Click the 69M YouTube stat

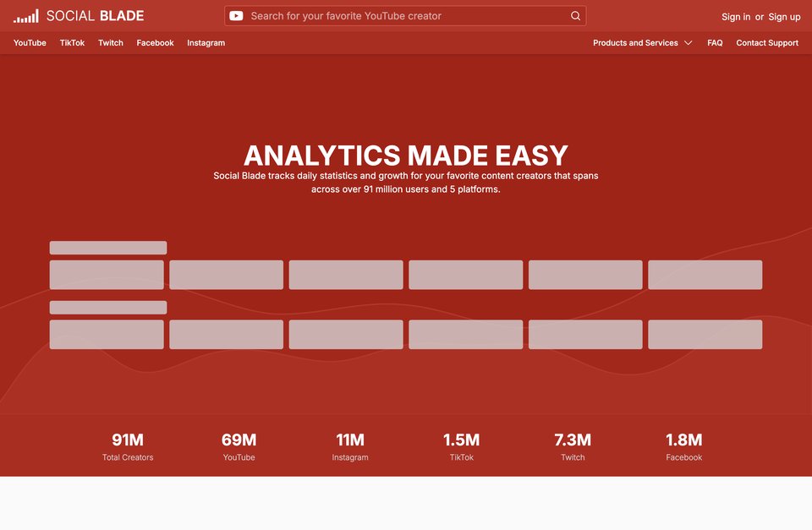click(x=239, y=446)
